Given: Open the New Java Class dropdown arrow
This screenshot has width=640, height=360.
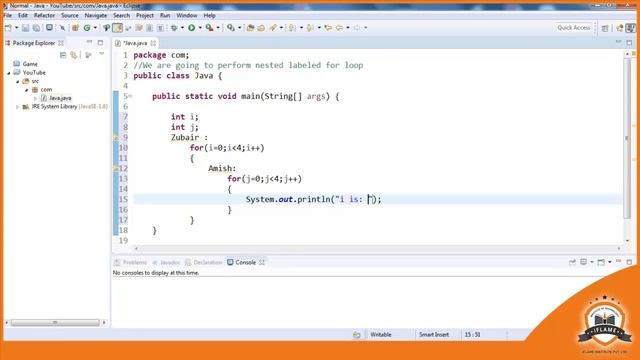Looking at the screenshot, I should [x=95, y=28].
